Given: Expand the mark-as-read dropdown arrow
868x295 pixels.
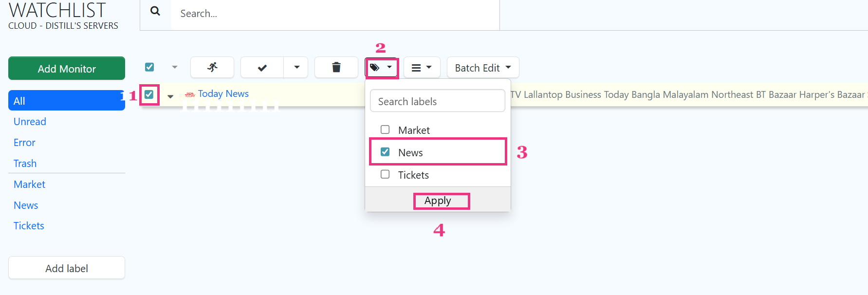Looking at the screenshot, I should coord(296,67).
